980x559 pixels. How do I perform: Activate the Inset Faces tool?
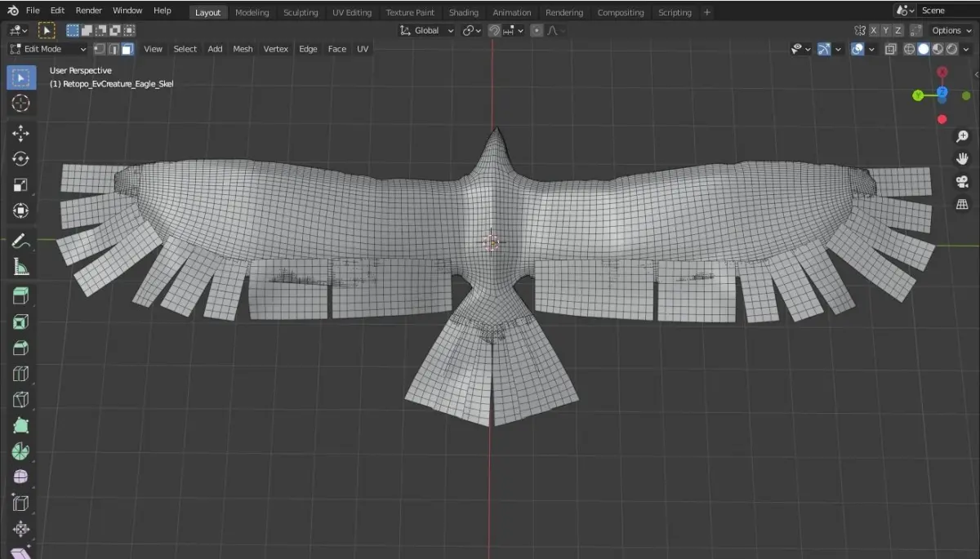21,322
